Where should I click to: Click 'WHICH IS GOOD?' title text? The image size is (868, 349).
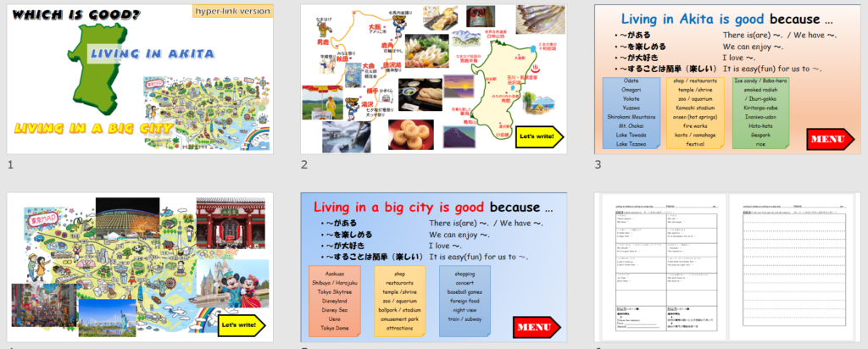click(75, 14)
